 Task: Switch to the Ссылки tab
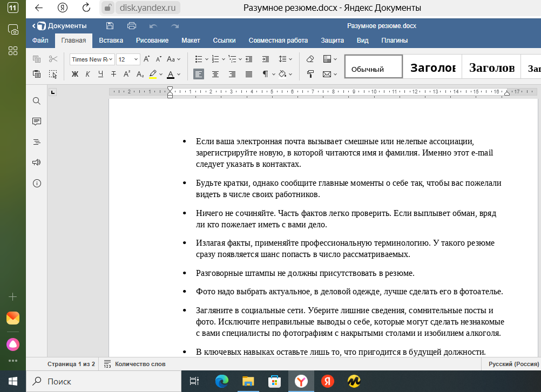pyautogui.click(x=224, y=40)
